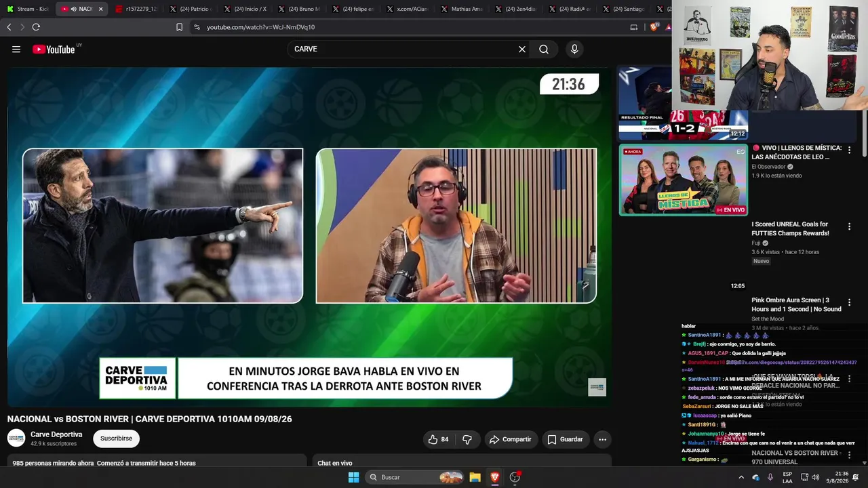Go forward one page in the browser
Image resolution: width=868 pixels, height=488 pixels.
pos(22,27)
